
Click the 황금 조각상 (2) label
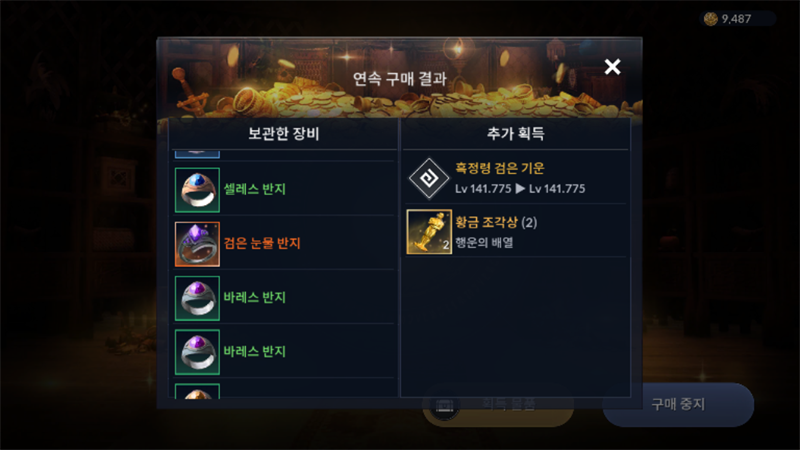pos(496,222)
